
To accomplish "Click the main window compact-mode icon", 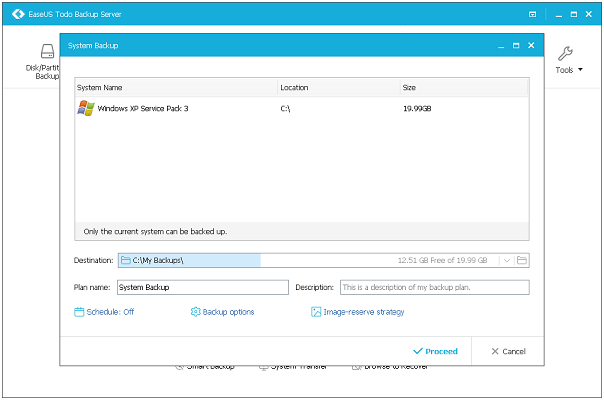I will [532, 14].
